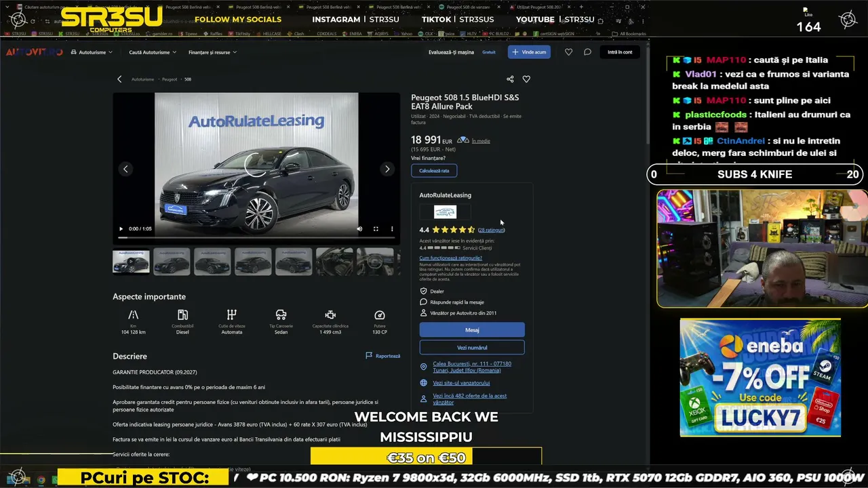Open the video's more options menu
The height and width of the screenshot is (488, 868).
tap(392, 229)
